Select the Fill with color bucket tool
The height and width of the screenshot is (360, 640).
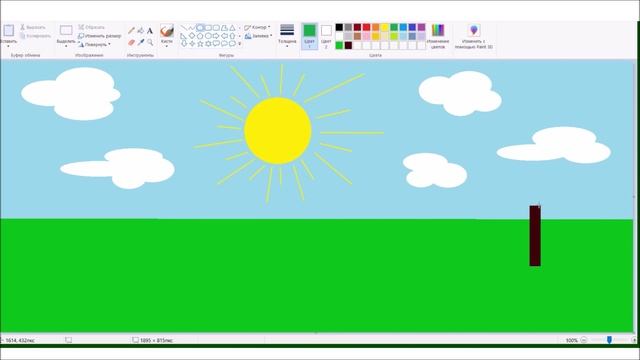[x=141, y=30]
